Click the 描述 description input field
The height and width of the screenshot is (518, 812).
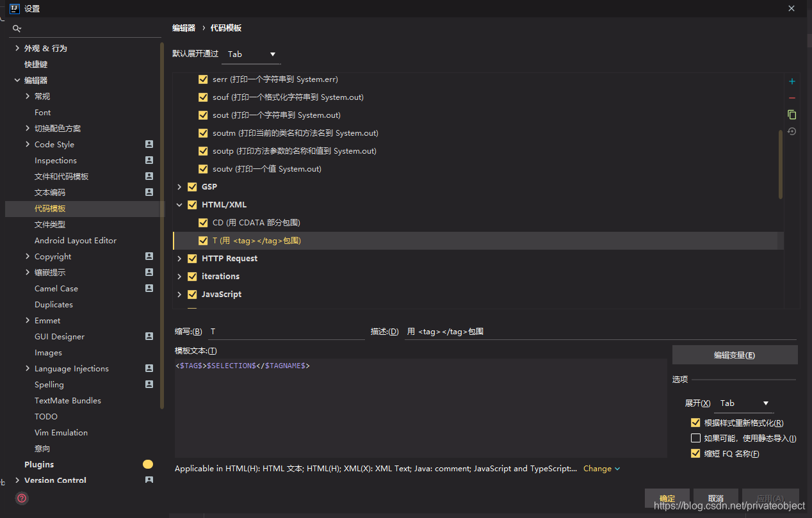tap(601, 332)
